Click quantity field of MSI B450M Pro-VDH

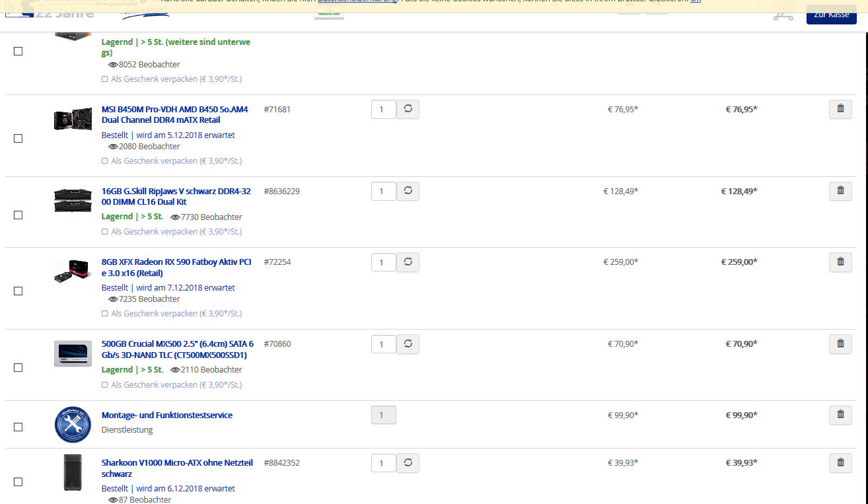coord(384,110)
